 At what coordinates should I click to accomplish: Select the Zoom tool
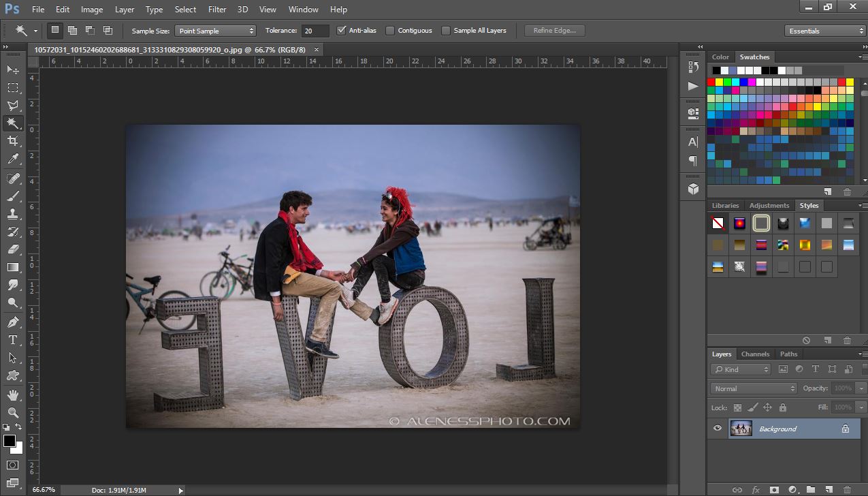pos(13,412)
